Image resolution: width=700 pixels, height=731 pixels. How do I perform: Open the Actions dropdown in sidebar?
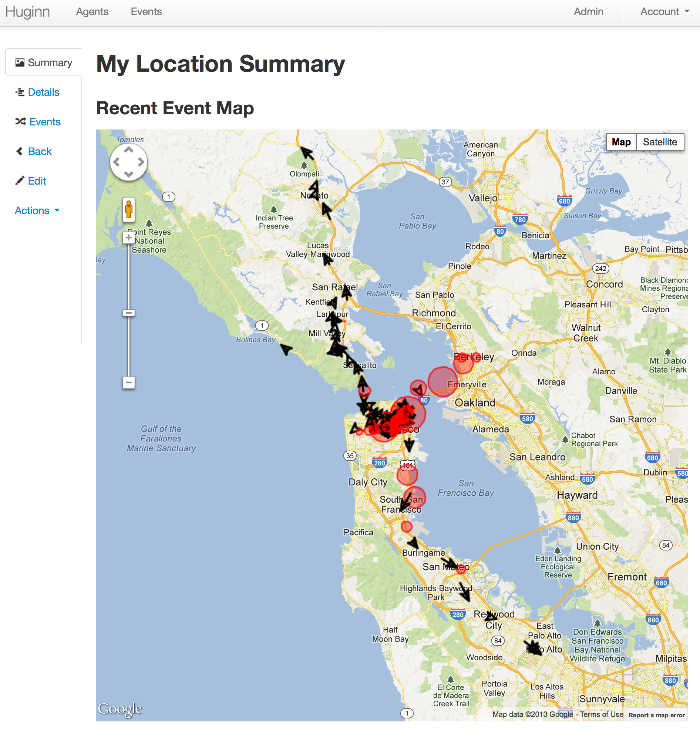point(37,211)
